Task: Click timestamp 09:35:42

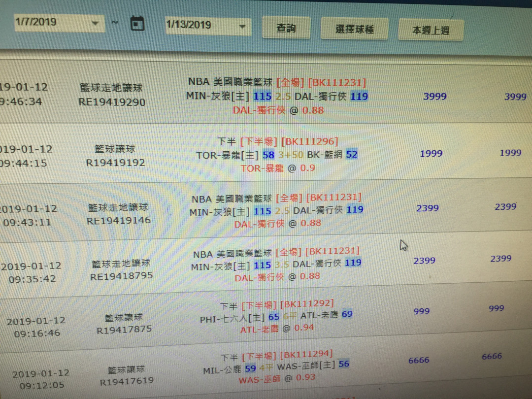Action: pos(32,279)
